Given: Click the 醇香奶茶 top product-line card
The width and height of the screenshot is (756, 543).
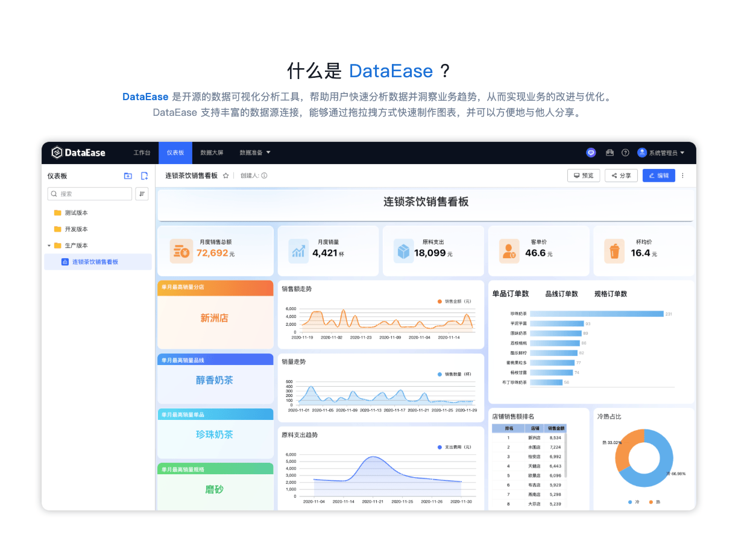Looking at the screenshot, I should coord(215,380).
